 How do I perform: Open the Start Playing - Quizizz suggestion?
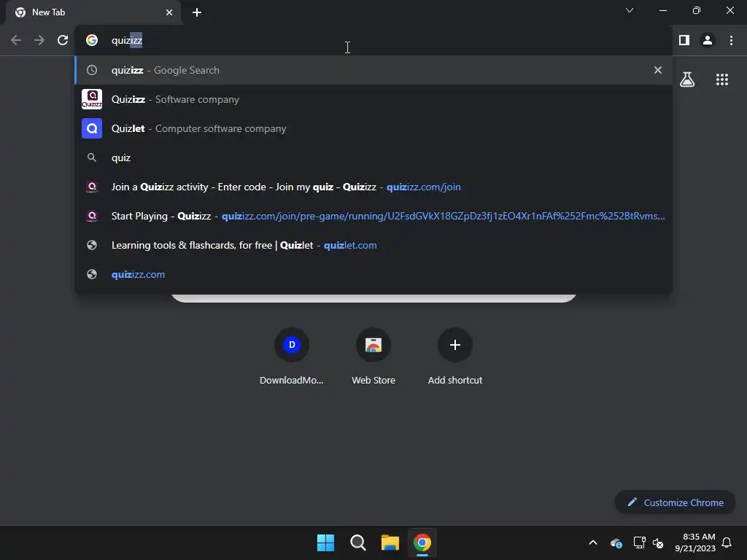coord(373,216)
